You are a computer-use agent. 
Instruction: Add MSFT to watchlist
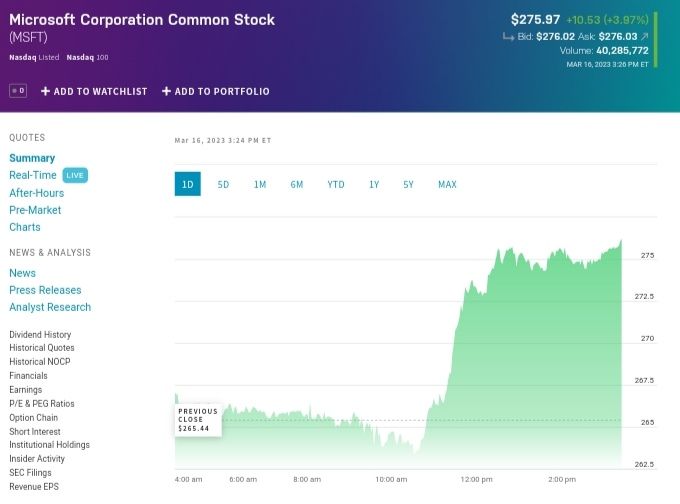pyautogui.click(x=94, y=92)
